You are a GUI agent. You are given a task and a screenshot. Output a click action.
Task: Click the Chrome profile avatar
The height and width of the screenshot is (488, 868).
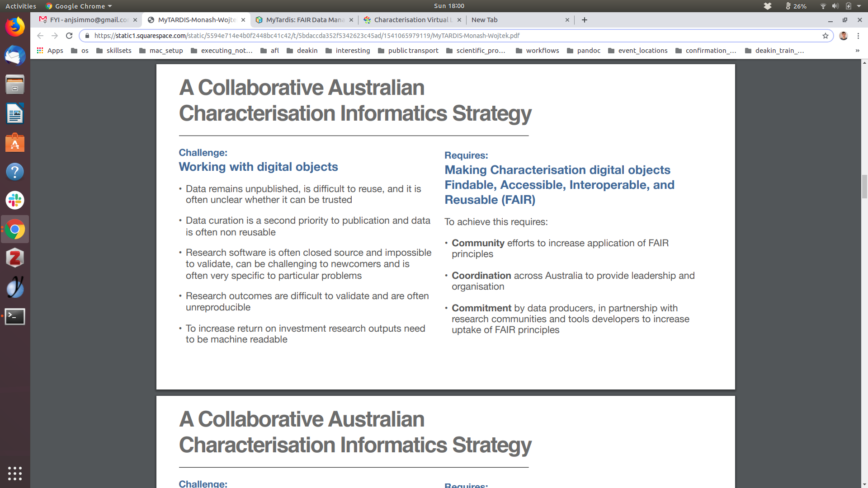coord(843,36)
